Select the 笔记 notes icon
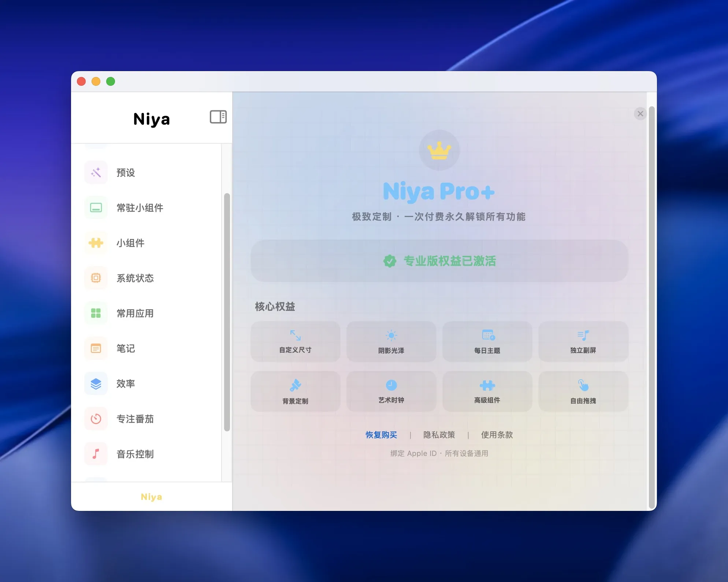The width and height of the screenshot is (728, 582). 96,348
